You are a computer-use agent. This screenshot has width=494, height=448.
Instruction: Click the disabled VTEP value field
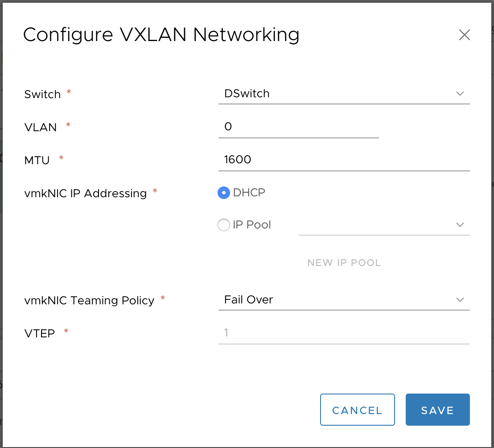click(x=343, y=333)
